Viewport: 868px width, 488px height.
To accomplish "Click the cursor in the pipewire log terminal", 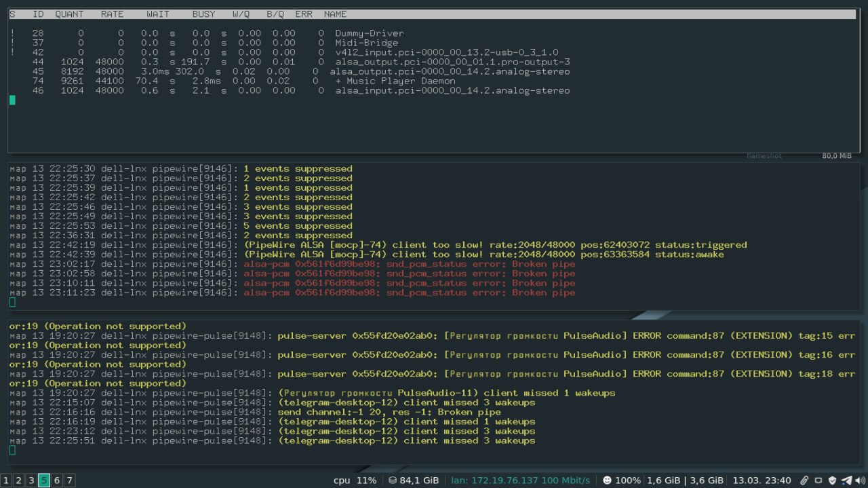I will (x=12, y=302).
